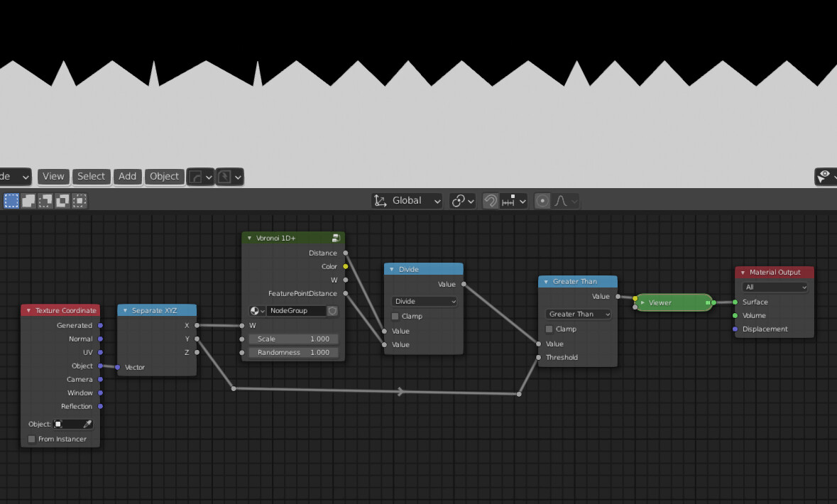837x504 pixels.
Task: Enable Clamp checkbox in Divide node
Action: (395, 316)
